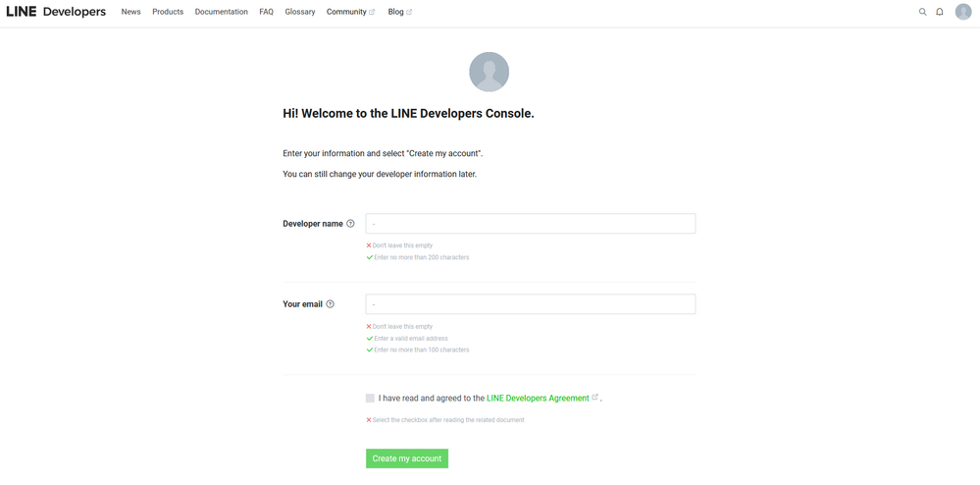Click "I have read and agreed to the" text
The width and height of the screenshot is (980, 485).
click(x=432, y=398)
